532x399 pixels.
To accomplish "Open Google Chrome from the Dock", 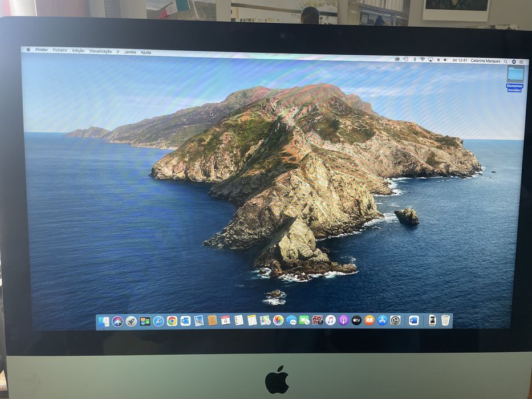I will [172, 321].
